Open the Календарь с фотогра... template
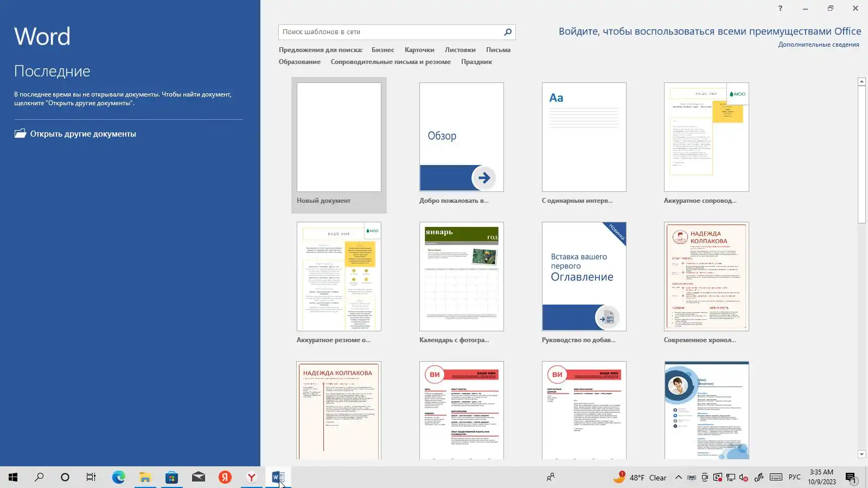Screen dimensions: 868x488 (x=462, y=284)
